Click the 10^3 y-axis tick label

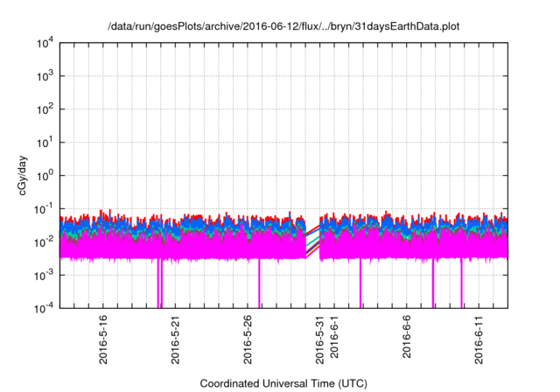(x=45, y=76)
